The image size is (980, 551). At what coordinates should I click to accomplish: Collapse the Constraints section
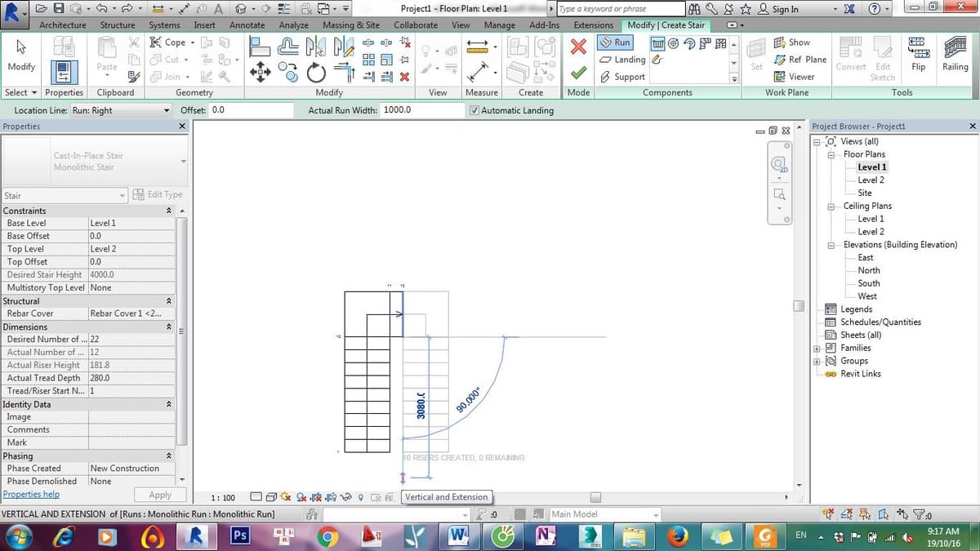169,211
